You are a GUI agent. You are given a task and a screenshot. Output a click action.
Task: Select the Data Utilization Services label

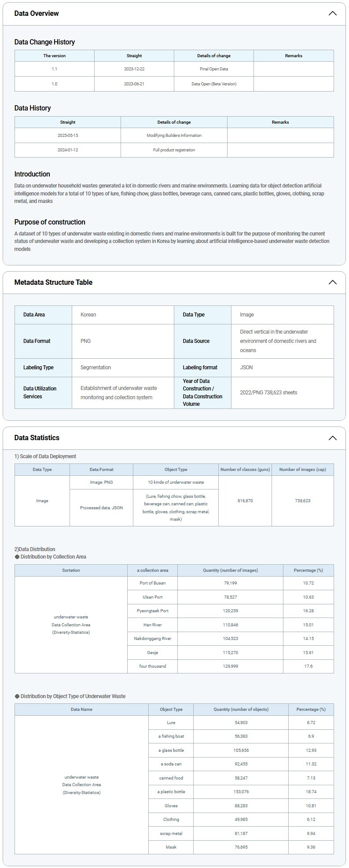[40, 393]
